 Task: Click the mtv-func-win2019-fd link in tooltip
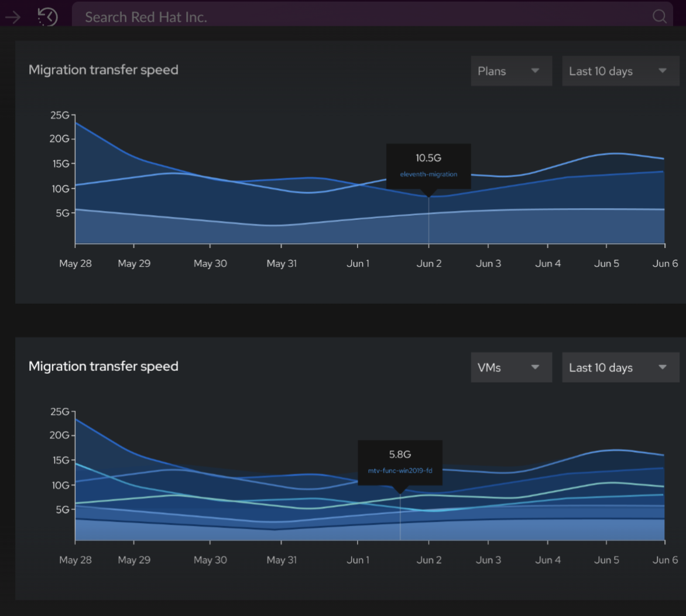[x=400, y=471]
